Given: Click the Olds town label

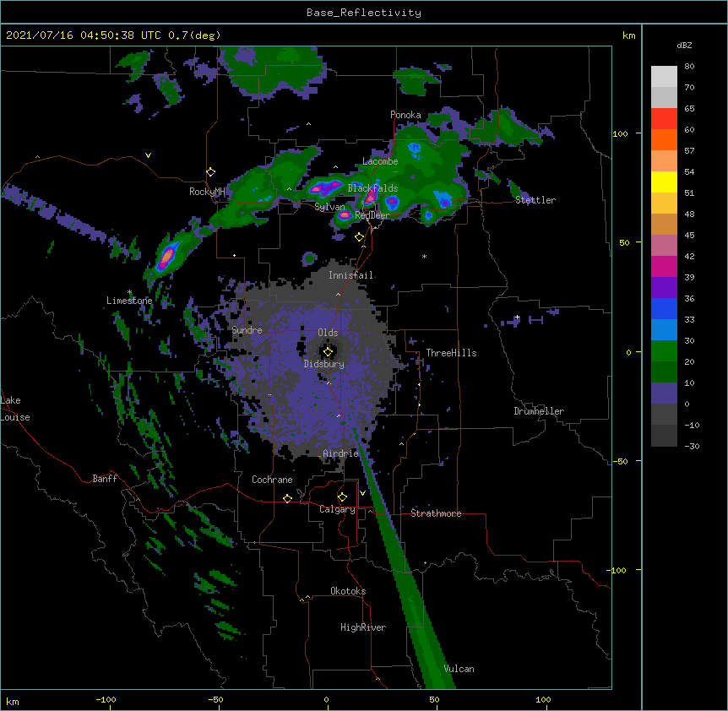Looking at the screenshot, I should click(328, 333).
